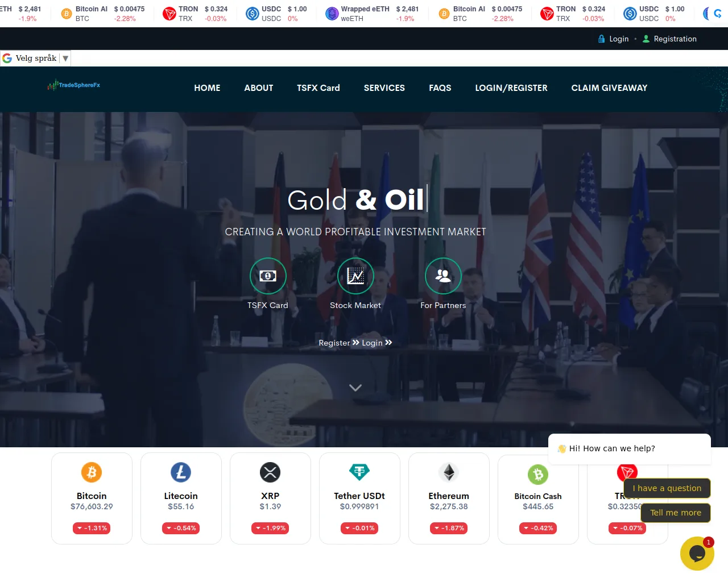Click the 'Ethereum' card title

pos(449,496)
